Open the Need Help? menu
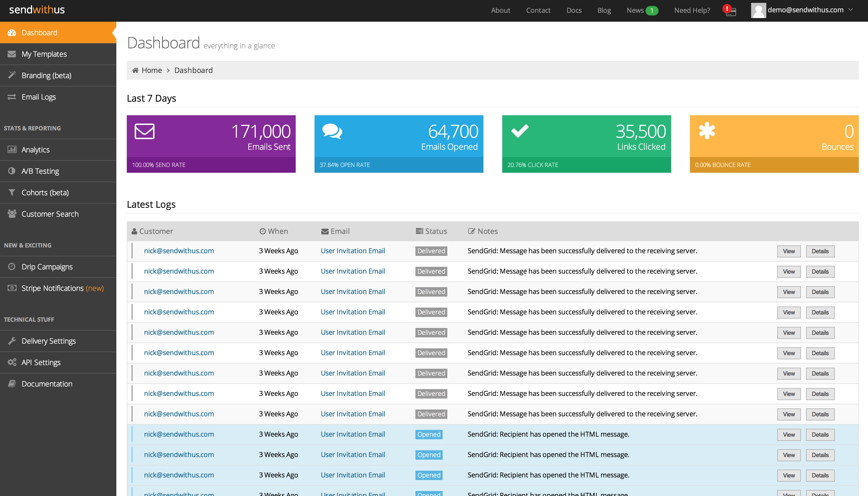This screenshot has height=496, width=868. [x=692, y=10]
